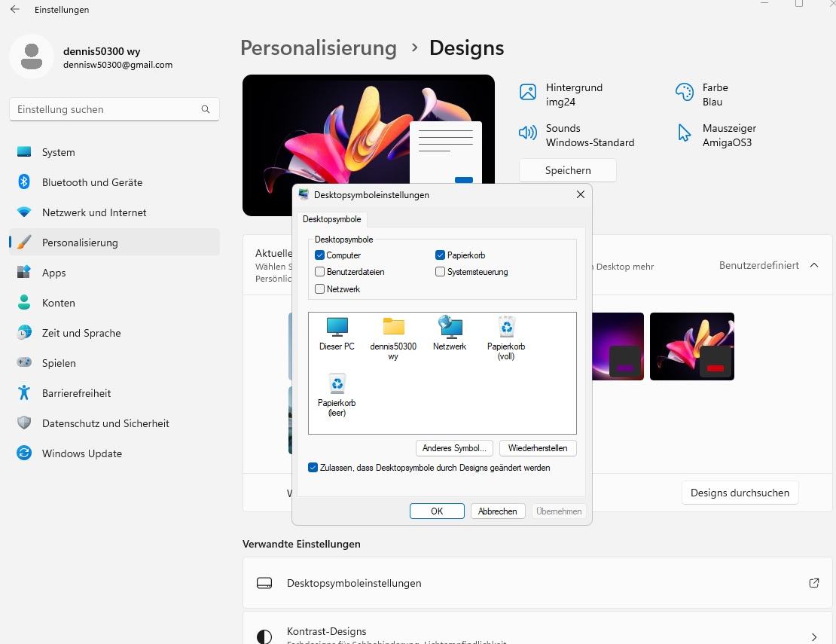Click the Speichern button
The width and height of the screenshot is (836, 644).
[x=568, y=170]
